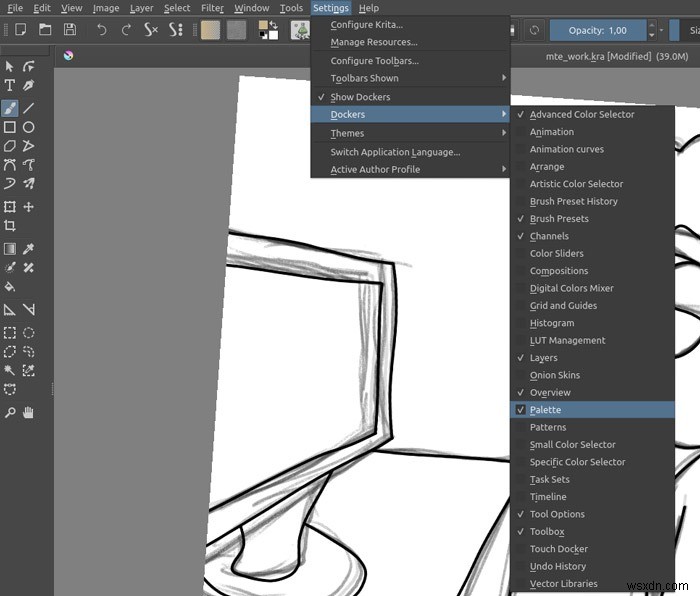Expand the Themes submenu

[x=410, y=133]
